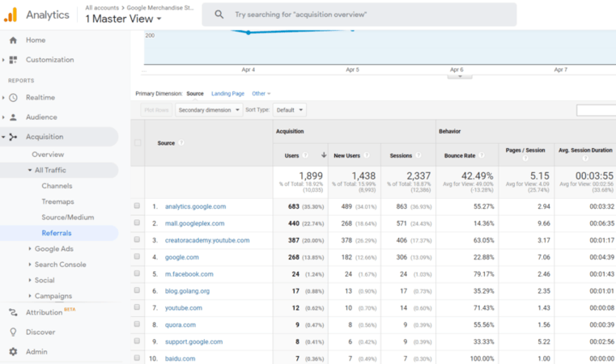Open the Sort Type Default dropdown
Screen dimensions: 616x364
[290, 110]
